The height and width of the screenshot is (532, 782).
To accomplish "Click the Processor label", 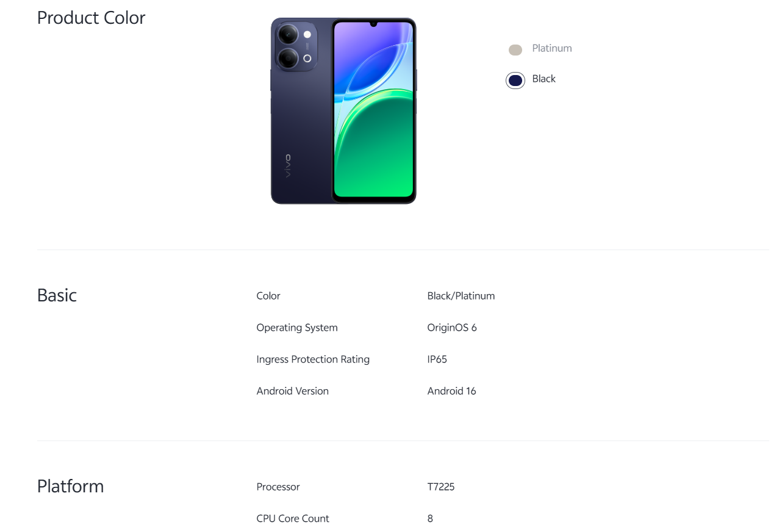I will pos(278,487).
